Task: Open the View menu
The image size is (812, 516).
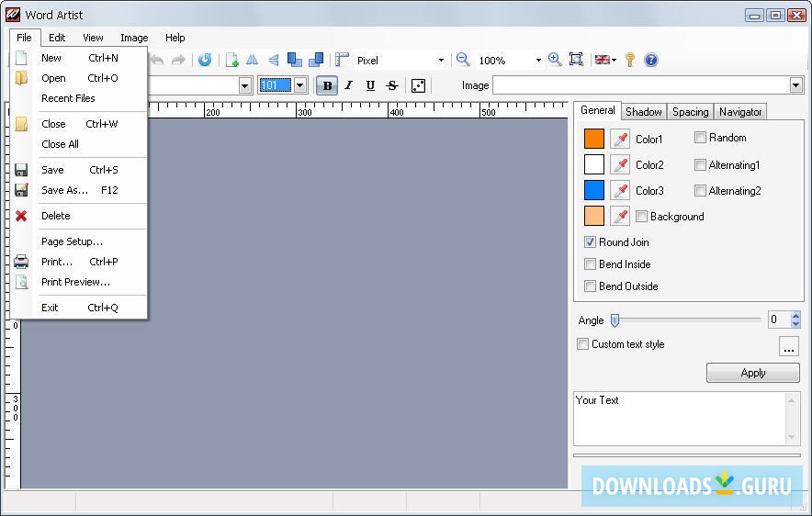Action: [93, 38]
